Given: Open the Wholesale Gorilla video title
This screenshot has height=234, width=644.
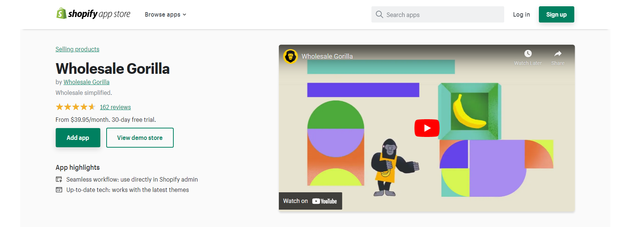Looking at the screenshot, I should [327, 56].
